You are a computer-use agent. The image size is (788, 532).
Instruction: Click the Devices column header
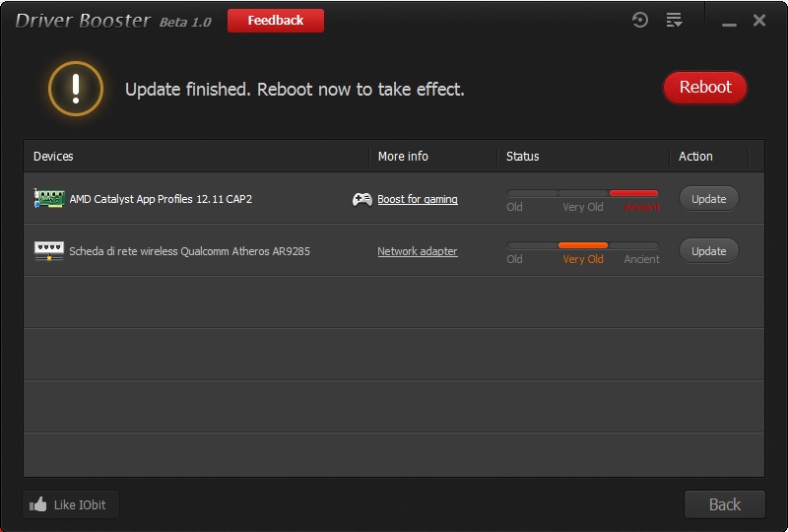tap(53, 157)
